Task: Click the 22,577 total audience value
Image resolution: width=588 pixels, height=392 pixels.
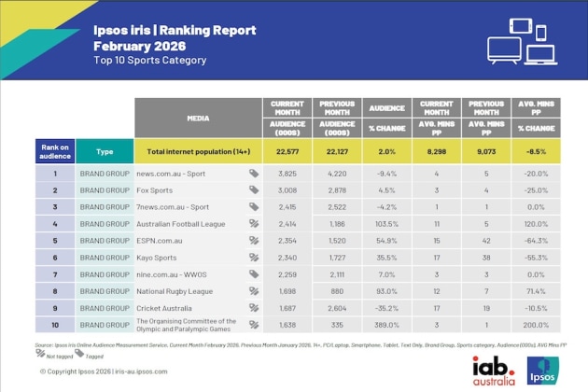Action: (x=287, y=151)
